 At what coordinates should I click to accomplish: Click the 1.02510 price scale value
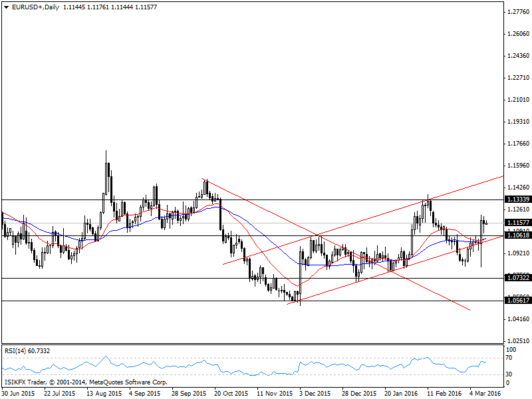pyautogui.click(x=518, y=341)
